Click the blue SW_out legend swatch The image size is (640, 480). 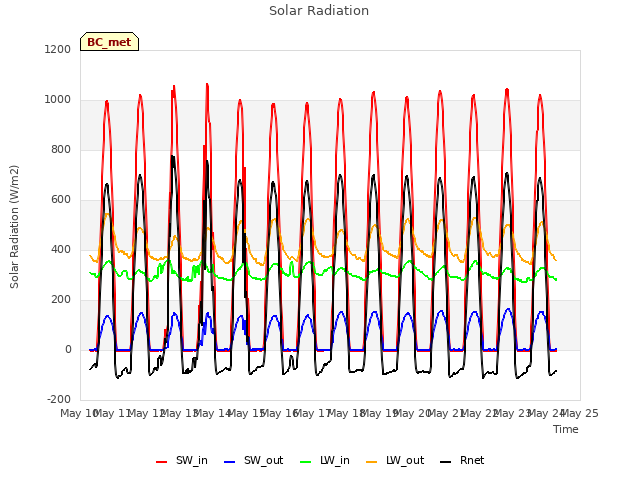click(230, 462)
